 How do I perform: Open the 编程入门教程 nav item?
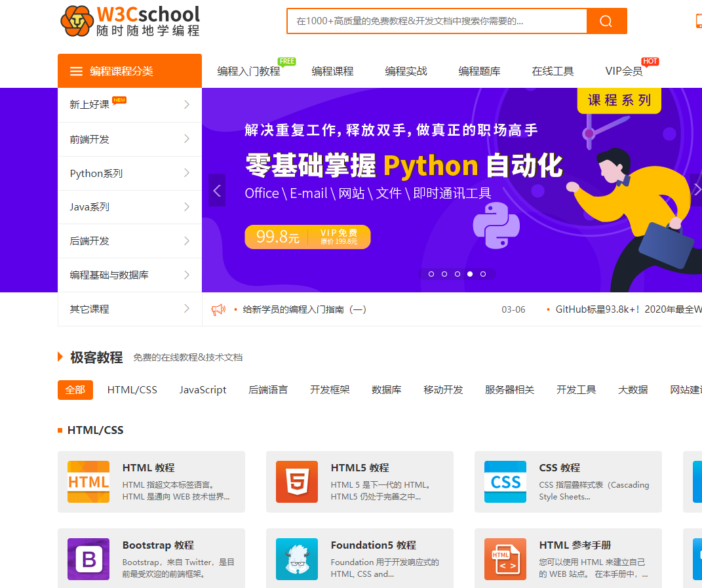pos(248,71)
